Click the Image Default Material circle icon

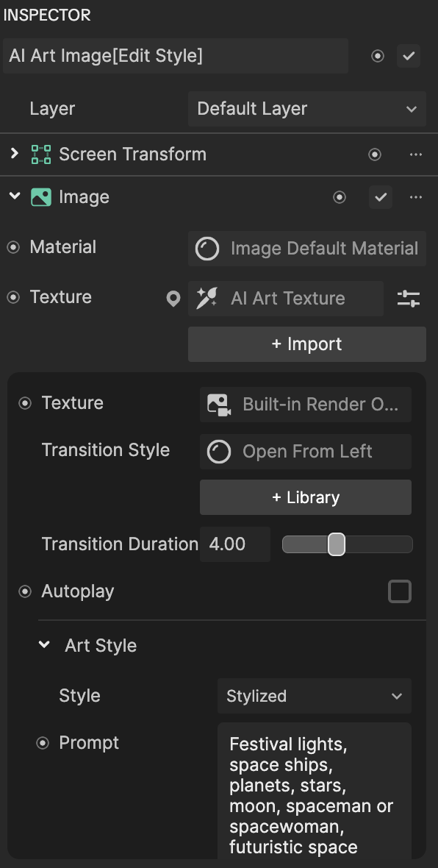tap(207, 249)
